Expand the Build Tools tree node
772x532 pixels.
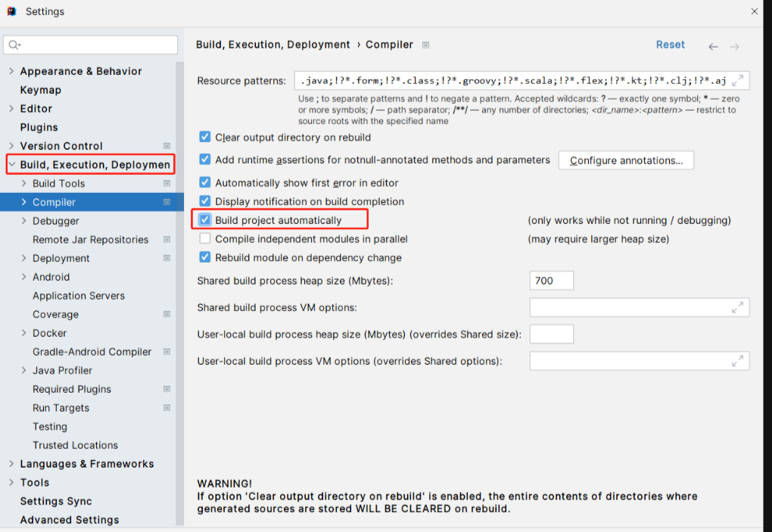coord(23,184)
